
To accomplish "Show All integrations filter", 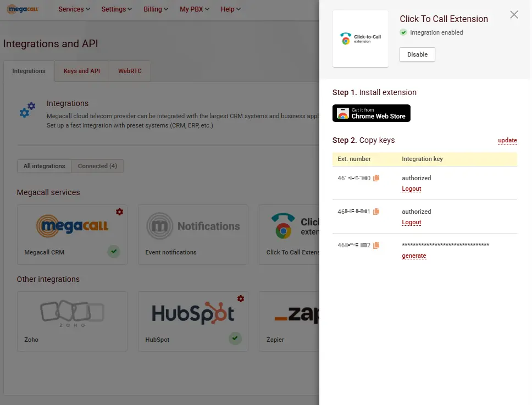I will (x=44, y=166).
